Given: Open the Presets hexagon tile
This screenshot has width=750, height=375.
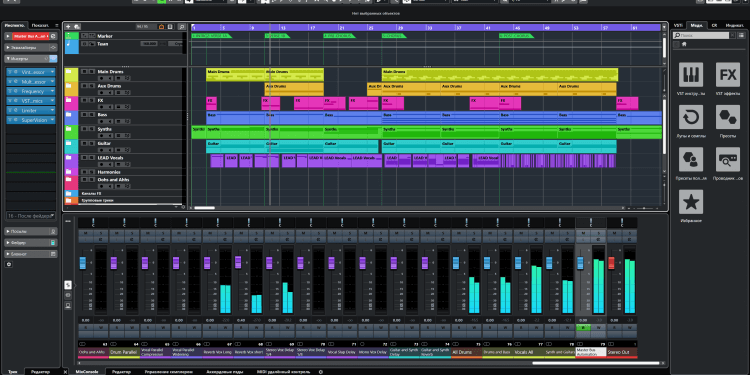Looking at the screenshot, I should [728, 117].
